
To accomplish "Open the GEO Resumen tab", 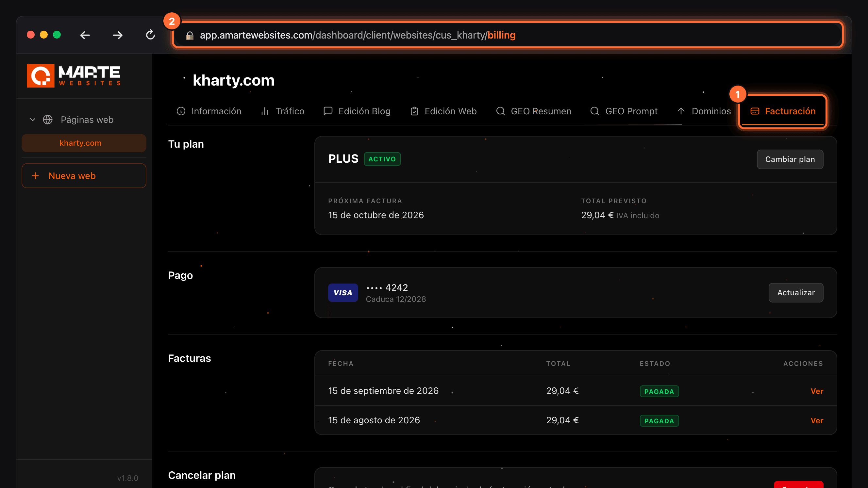I will [533, 111].
